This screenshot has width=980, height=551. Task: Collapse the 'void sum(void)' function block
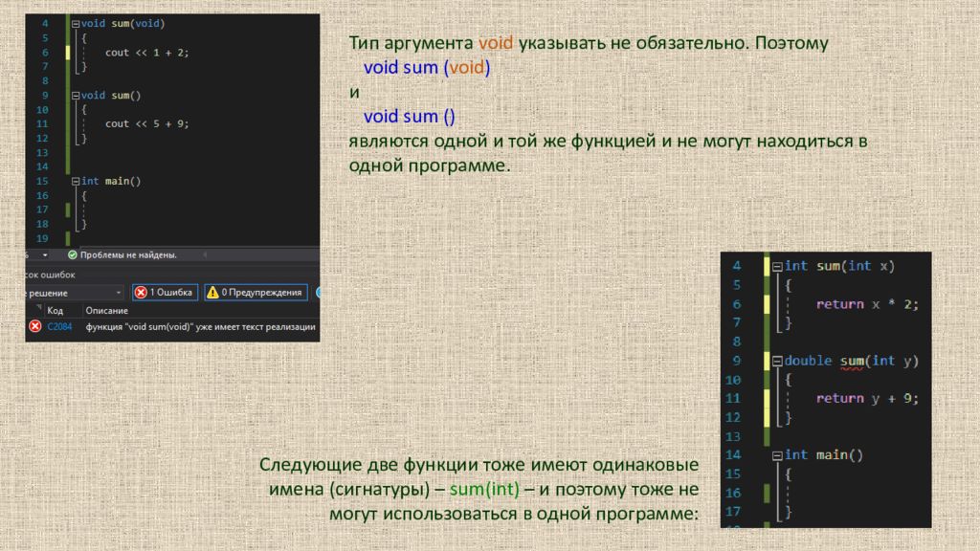[x=76, y=23]
